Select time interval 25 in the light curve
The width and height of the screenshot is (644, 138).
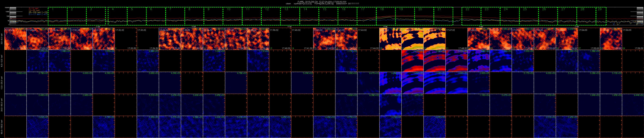click(x=529, y=16)
